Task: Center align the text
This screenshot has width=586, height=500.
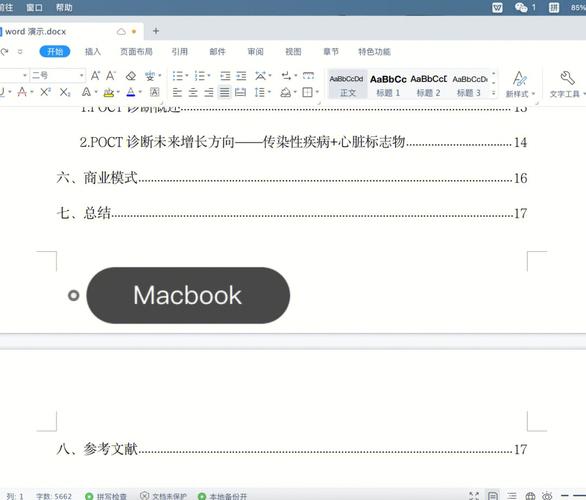Action: 193,92
